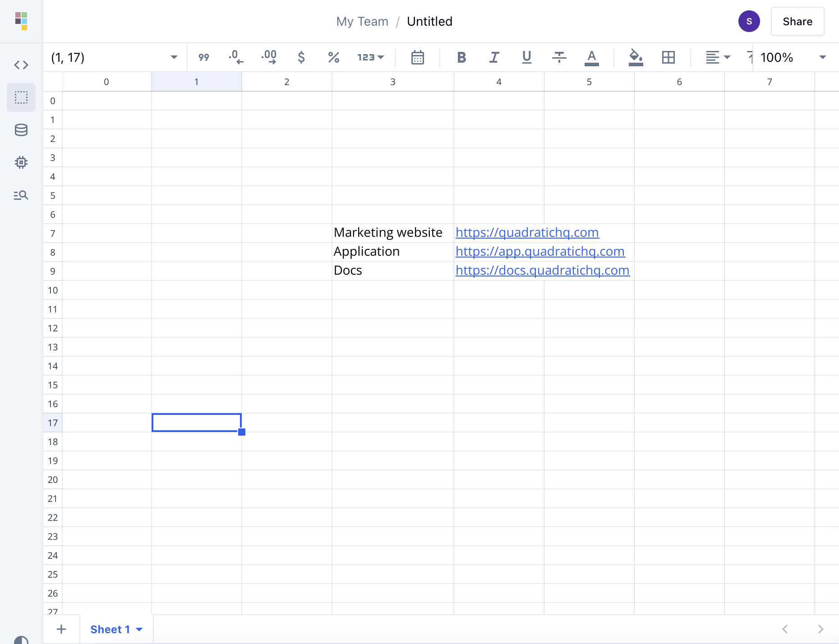This screenshot has width=839, height=644.
Task: Select column header 0
Action: 106,82
